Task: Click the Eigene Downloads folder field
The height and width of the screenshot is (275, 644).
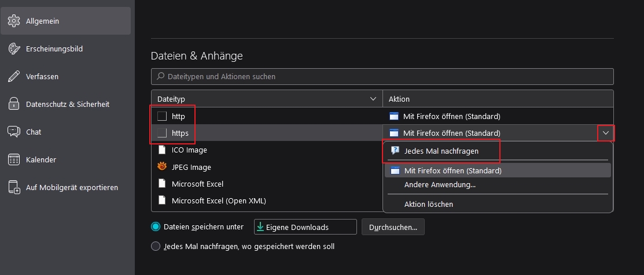Action: (x=306, y=227)
